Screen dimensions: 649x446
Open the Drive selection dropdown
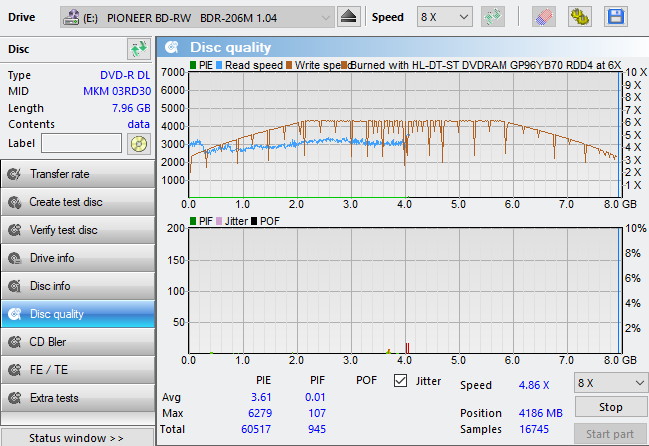[x=197, y=17]
